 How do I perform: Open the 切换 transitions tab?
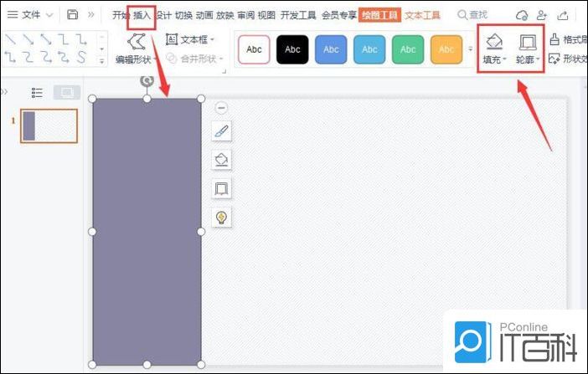[x=183, y=15]
